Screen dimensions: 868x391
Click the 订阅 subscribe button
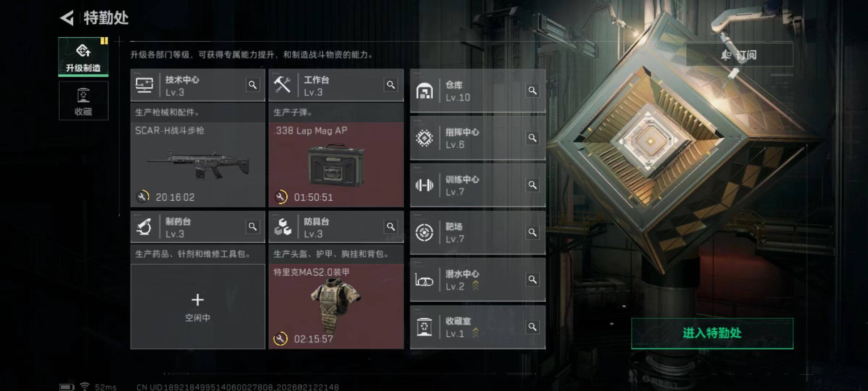click(739, 55)
